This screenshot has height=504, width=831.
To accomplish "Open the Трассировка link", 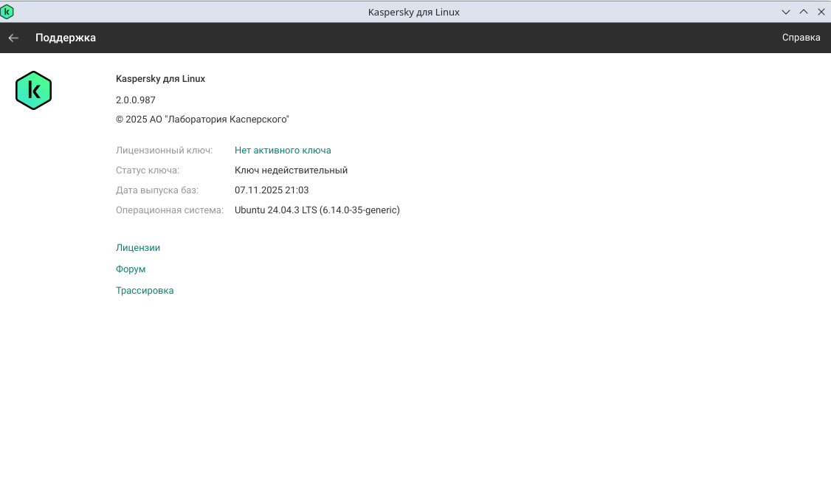I will (145, 291).
